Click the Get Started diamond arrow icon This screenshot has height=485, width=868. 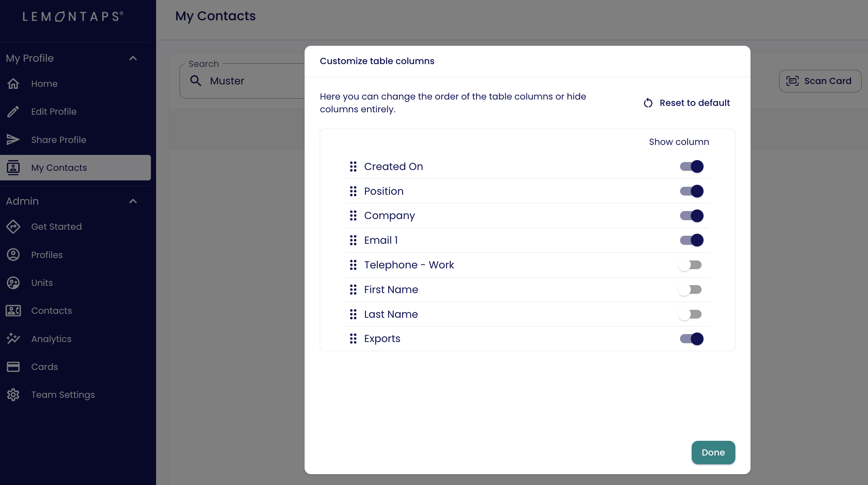click(x=13, y=227)
